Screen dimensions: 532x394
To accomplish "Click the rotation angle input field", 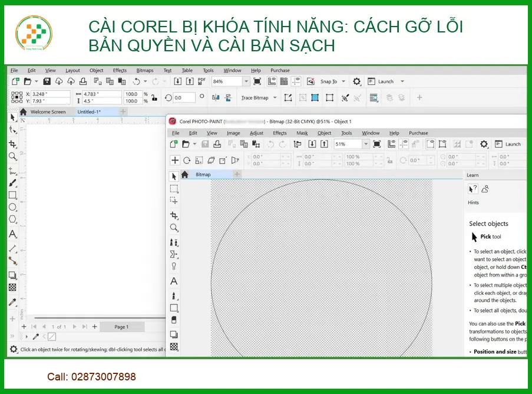I will click(184, 98).
